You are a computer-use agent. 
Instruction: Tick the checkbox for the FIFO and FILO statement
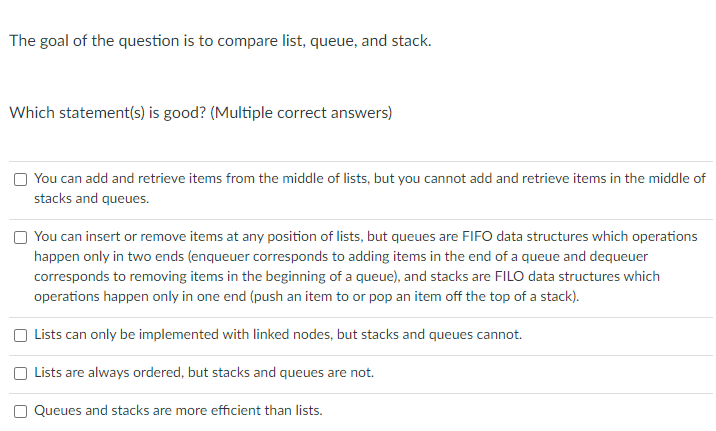[x=20, y=237]
